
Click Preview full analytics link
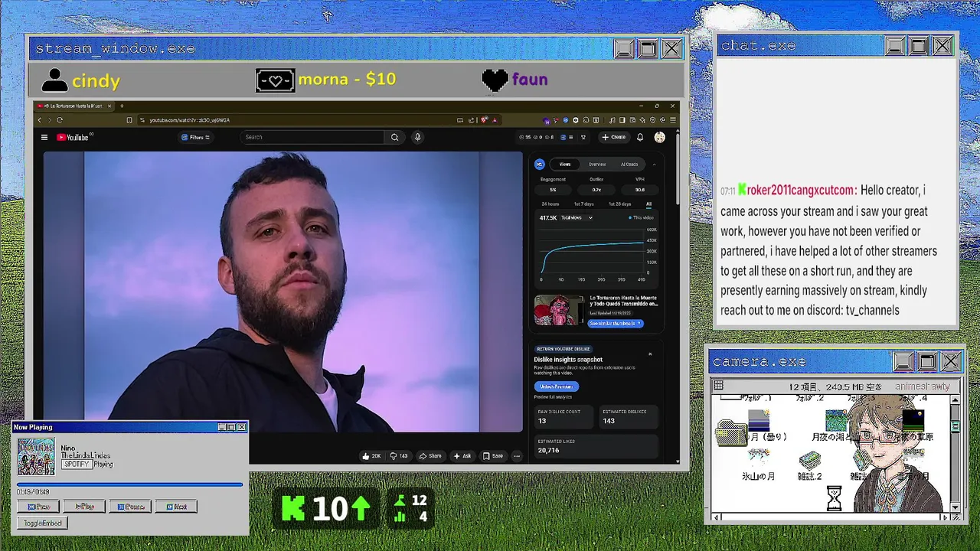(x=553, y=397)
